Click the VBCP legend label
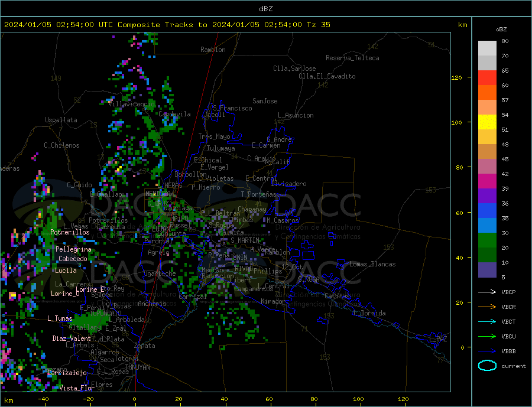This screenshot has height=407, width=532. click(508, 292)
